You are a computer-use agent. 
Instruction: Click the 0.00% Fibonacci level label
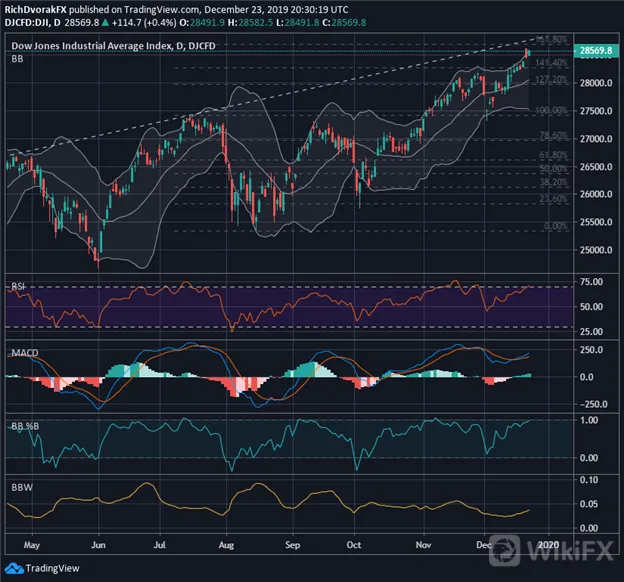pos(556,226)
